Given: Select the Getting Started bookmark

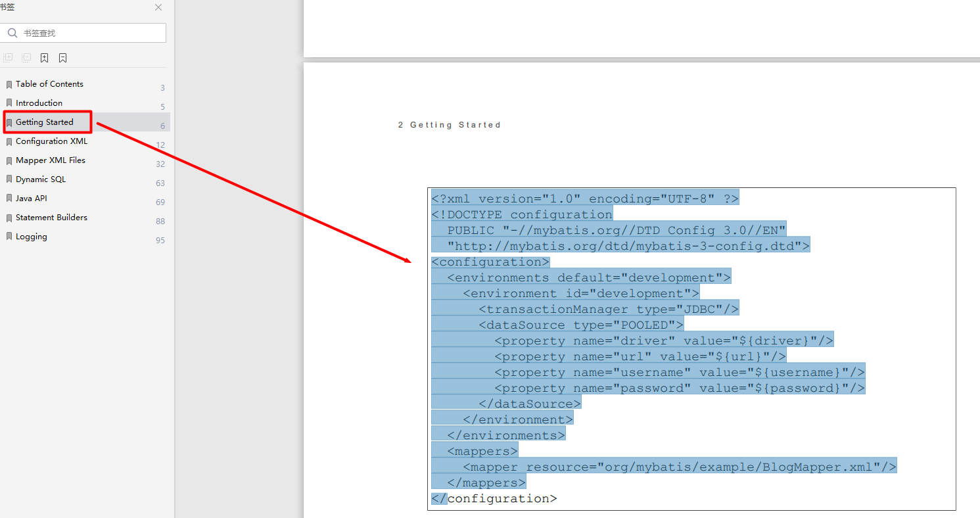Looking at the screenshot, I should pos(44,122).
